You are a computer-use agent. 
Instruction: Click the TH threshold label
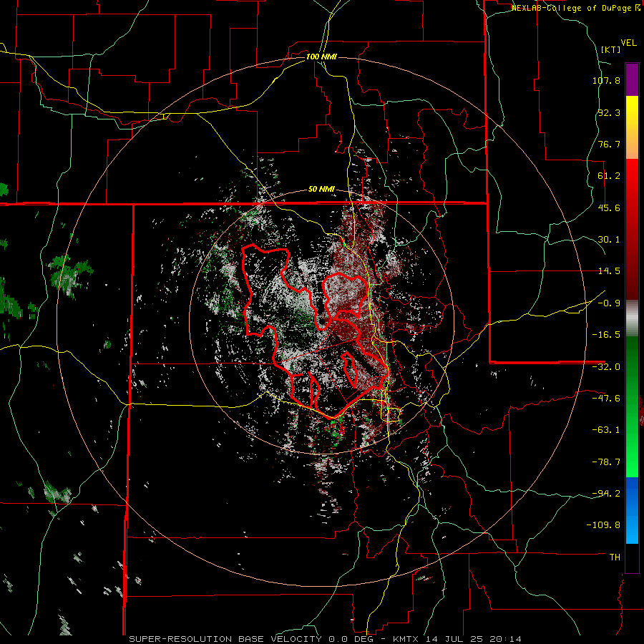pyautogui.click(x=615, y=557)
